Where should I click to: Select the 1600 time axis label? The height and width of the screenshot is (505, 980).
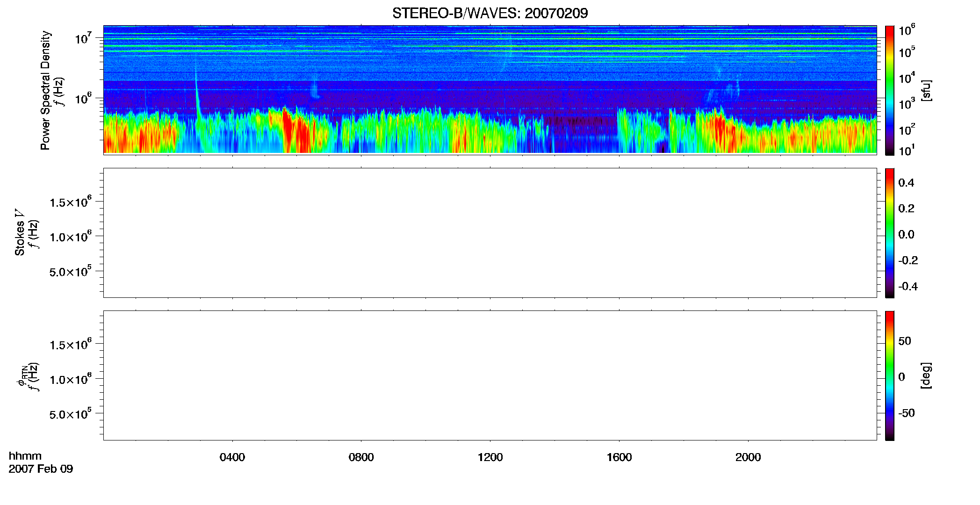pos(620,457)
